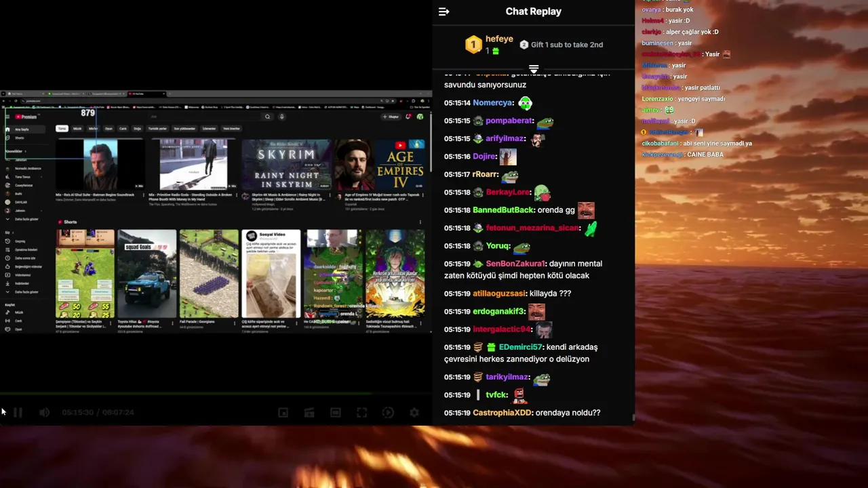Open the Age of Empires IV video
Screen dimensions: 868x488
coord(380,165)
